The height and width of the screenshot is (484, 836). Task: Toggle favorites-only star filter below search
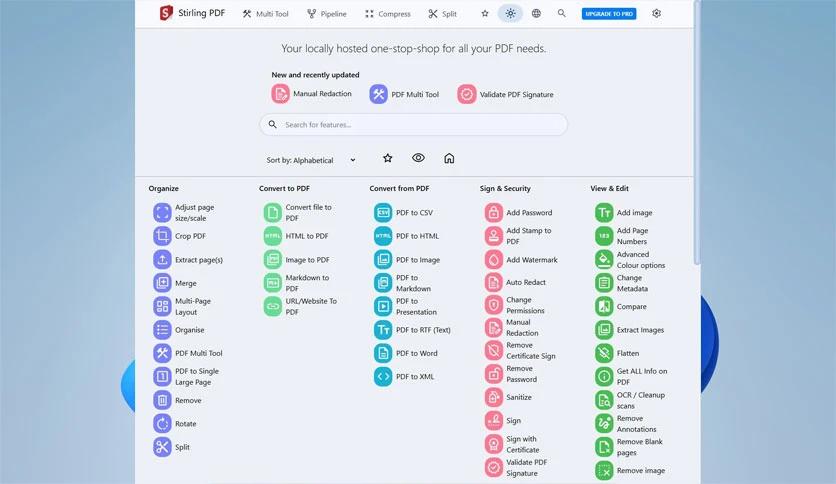[388, 158]
